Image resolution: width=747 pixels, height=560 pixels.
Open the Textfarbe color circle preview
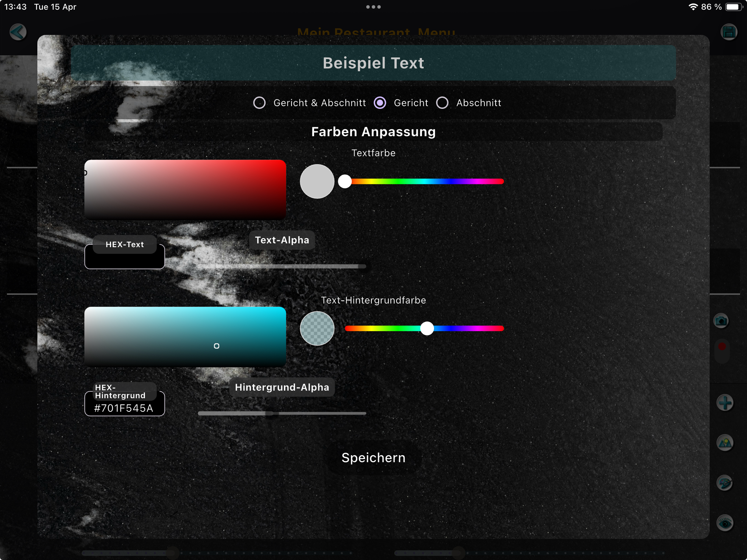coord(317,181)
